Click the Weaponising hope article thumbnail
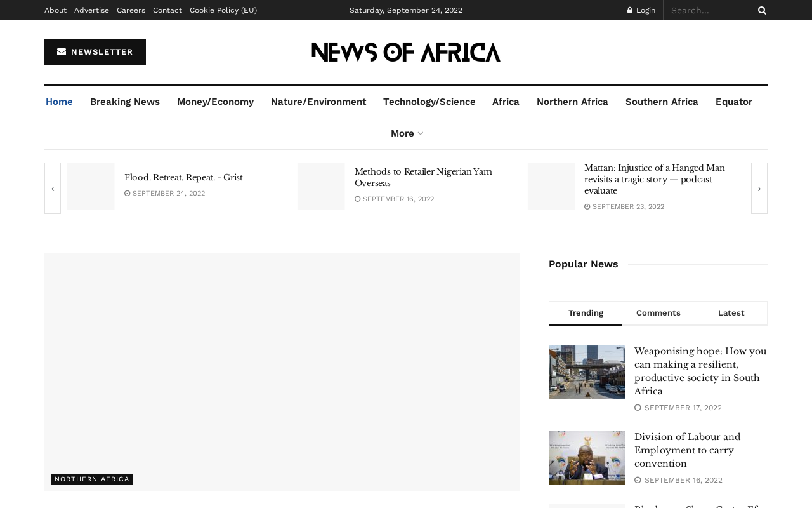Screen dimensions: 812x508 [587, 372]
